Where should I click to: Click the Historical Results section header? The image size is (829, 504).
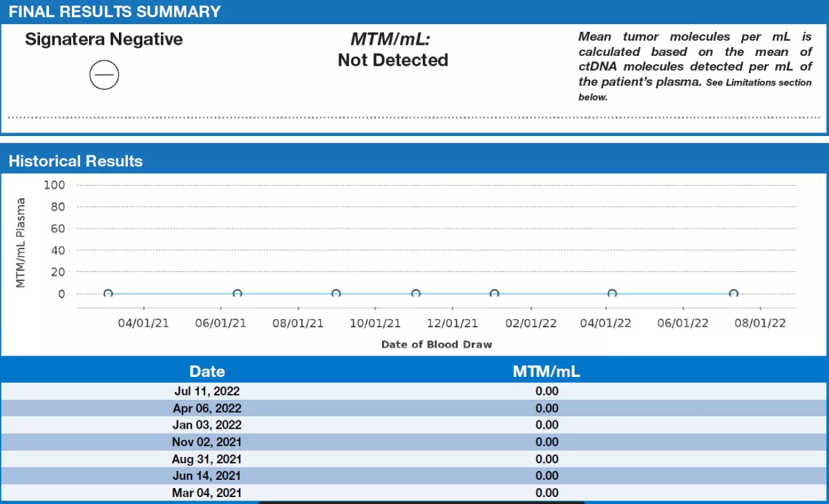[75, 162]
